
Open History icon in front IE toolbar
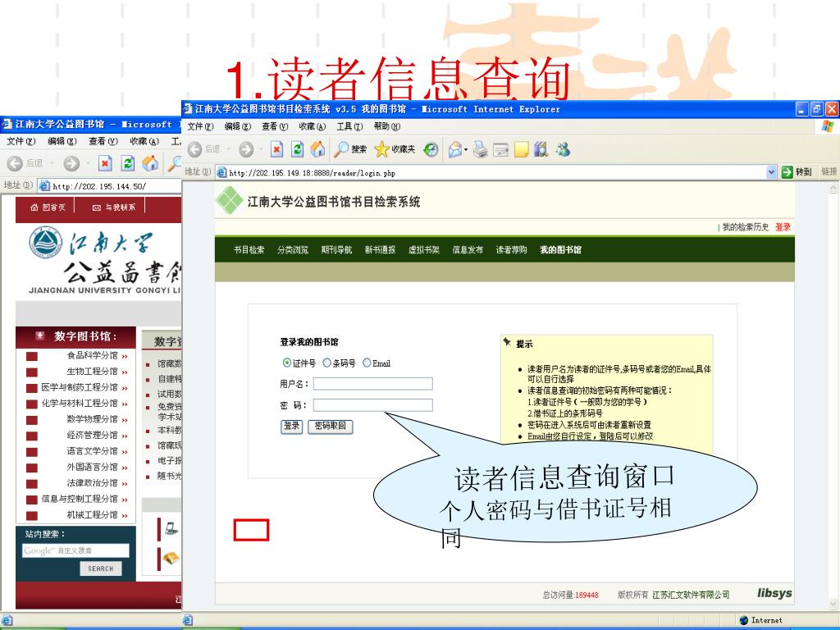click(x=431, y=149)
